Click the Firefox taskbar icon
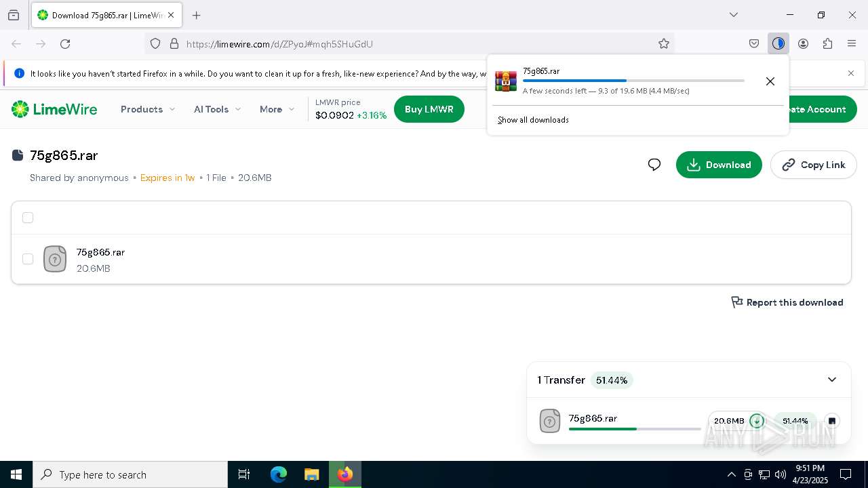 point(345,474)
